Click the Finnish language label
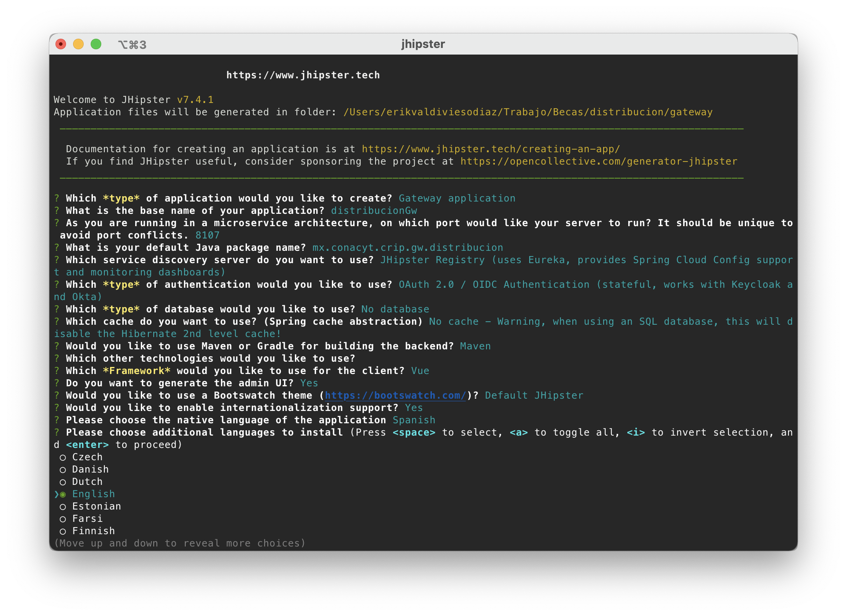The image size is (847, 616). [93, 531]
